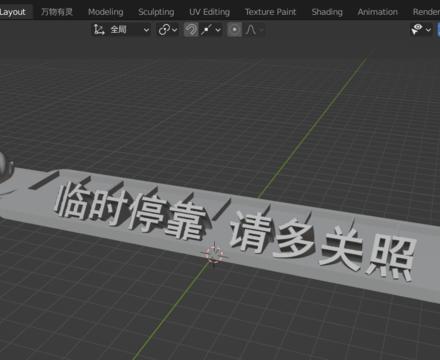This screenshot has width=440, height=360.
Task: Click the transform orientation axes icon
Action: [x=99, y=30]
